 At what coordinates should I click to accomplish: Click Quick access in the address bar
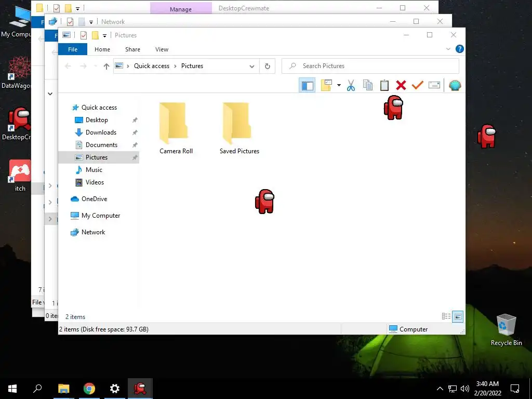pos(151,66)
